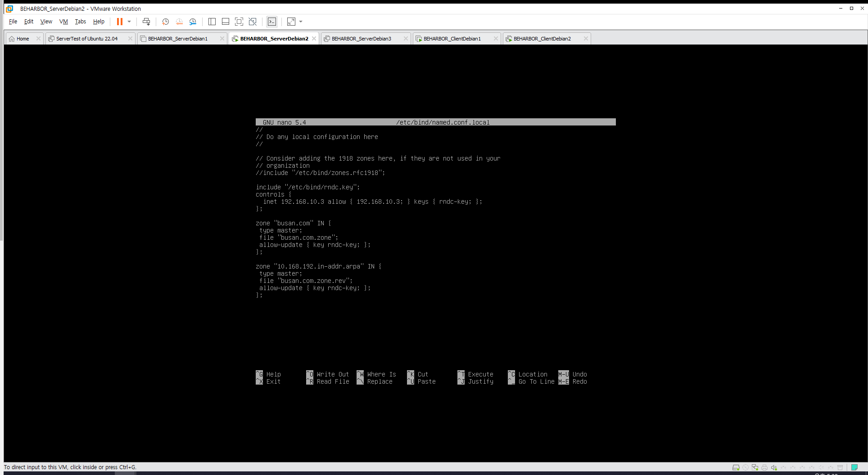Open the Snapshot Manager icon

tap(193, 22)
